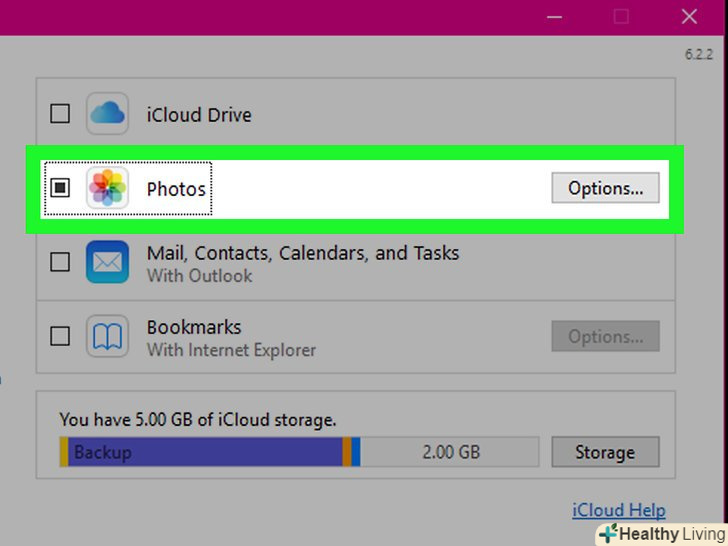Image resolution: width=728 pixels, height=546 pixels.
Task: Enable the iCloud Drive checkbox
Action: pos(60,114)
